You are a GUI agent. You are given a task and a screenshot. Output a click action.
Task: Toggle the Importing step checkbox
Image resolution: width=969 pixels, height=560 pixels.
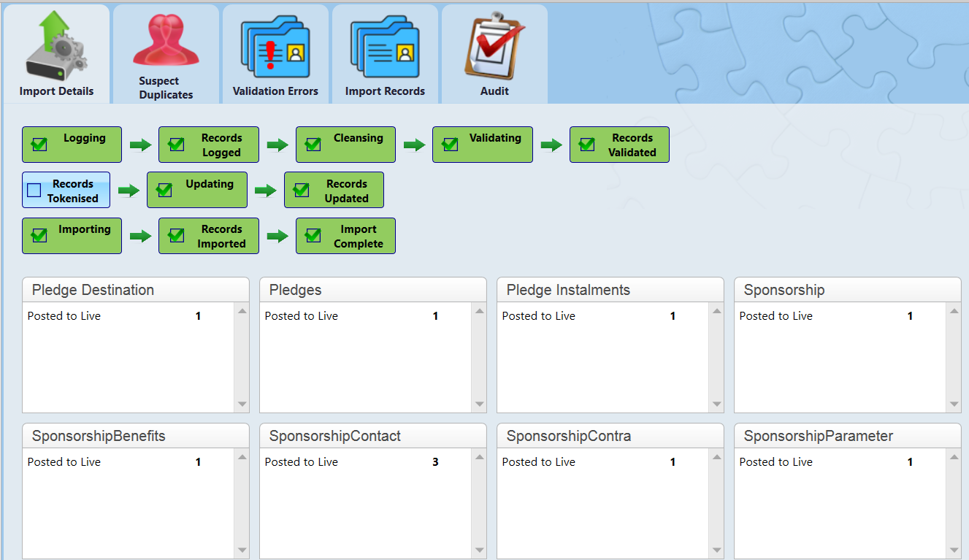point(39,235)
